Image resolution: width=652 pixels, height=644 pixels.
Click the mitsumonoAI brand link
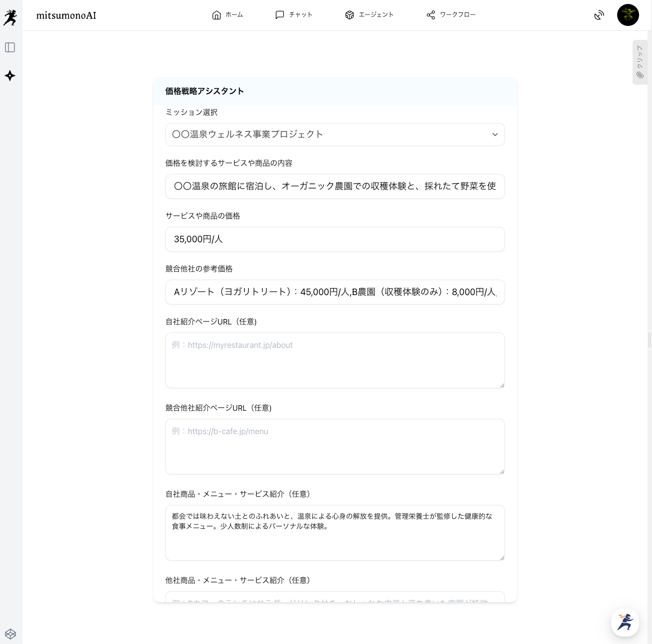coord(66,15)
